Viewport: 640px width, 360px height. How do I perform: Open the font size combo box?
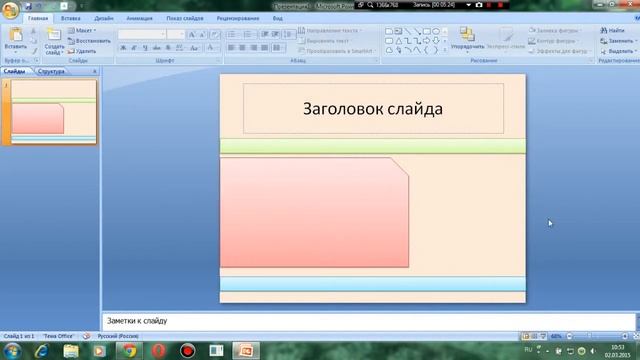pos(176,34)
